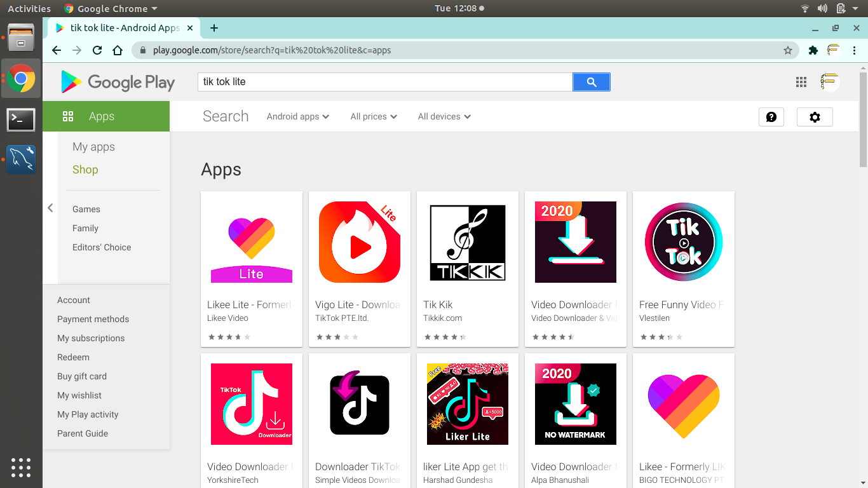Click the Vlestilen developer name
Viewport: 868px width, 488px height.
point(654,318)
